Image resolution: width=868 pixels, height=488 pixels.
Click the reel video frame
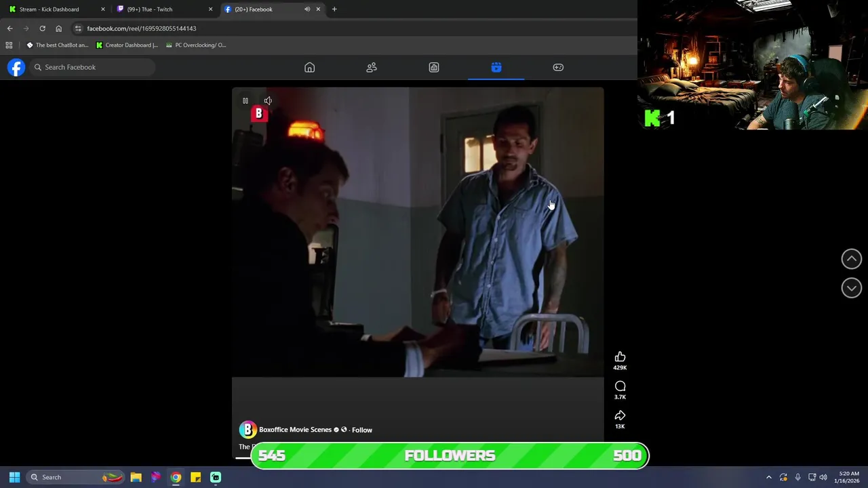click(x=418, y=232)
